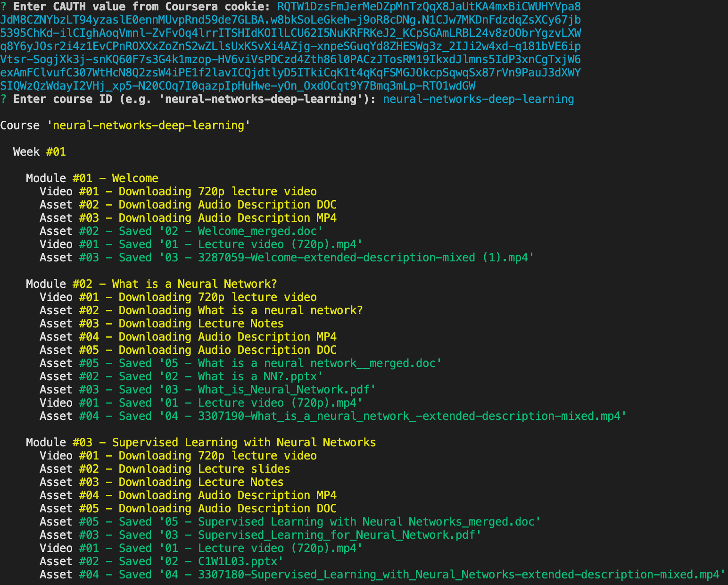Click the first line of the CAUTH token starting 'RQTW1Dzs'
This screenshot has height=585, width=728.
[429, 7]
